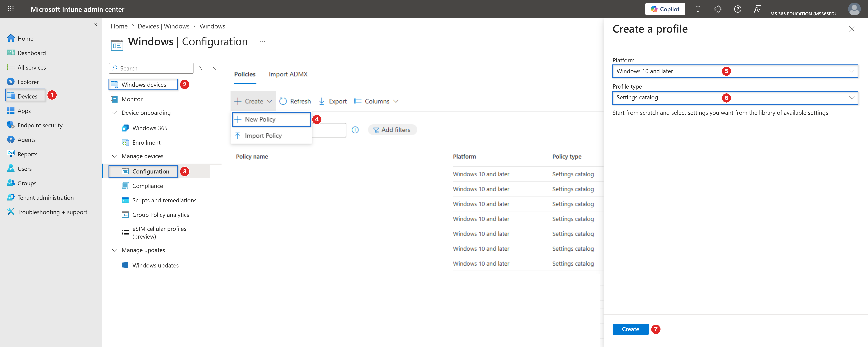Open the Columns dropdown

tap(376, 101)
